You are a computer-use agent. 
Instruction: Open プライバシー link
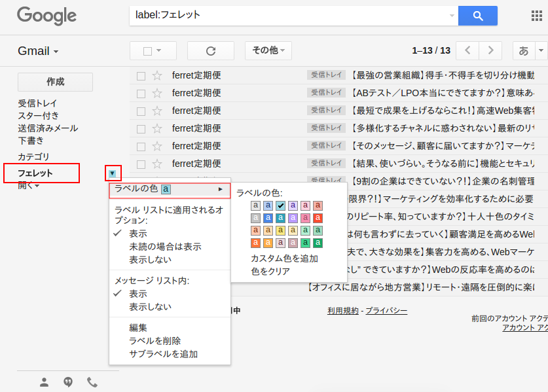(x=386, y=311)
